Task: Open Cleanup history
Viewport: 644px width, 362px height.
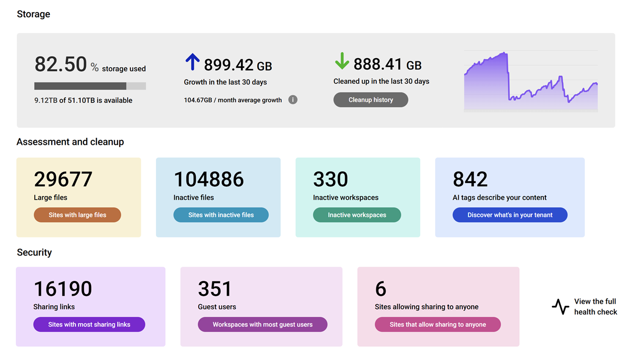Action: (371, 100)
